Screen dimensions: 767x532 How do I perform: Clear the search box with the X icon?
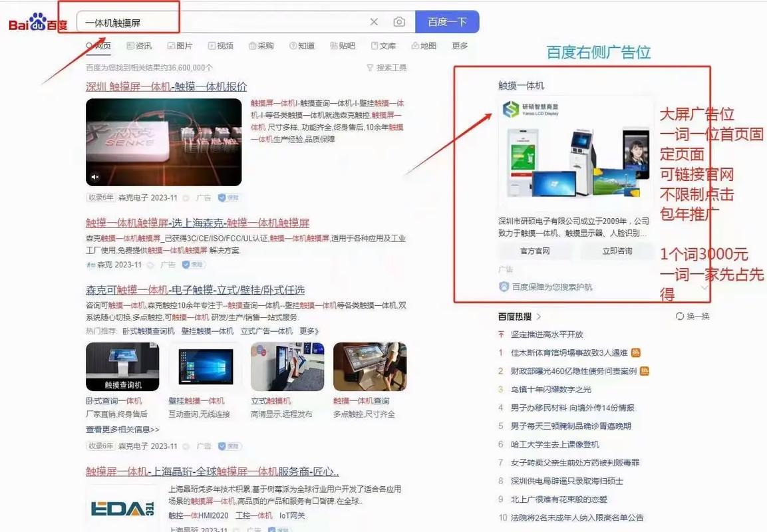point(375,22)
